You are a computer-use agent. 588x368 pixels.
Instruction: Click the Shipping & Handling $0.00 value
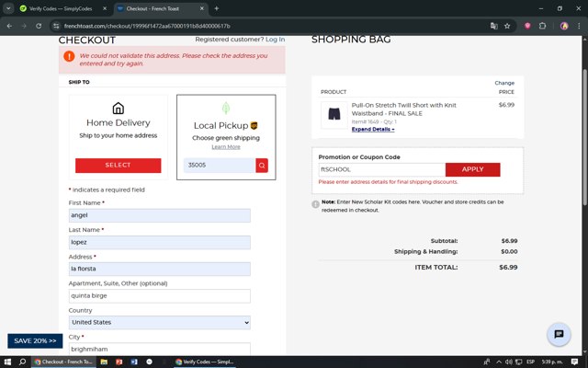(x=509, y=251)
